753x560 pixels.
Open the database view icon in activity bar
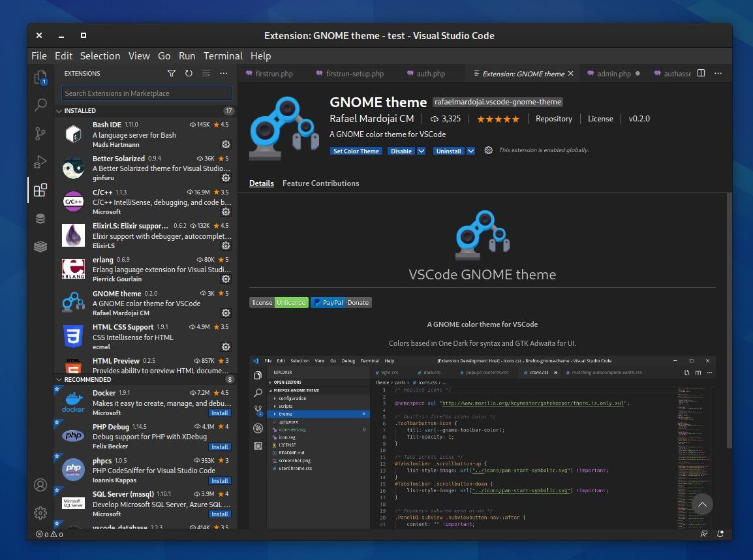click(40, 219)
